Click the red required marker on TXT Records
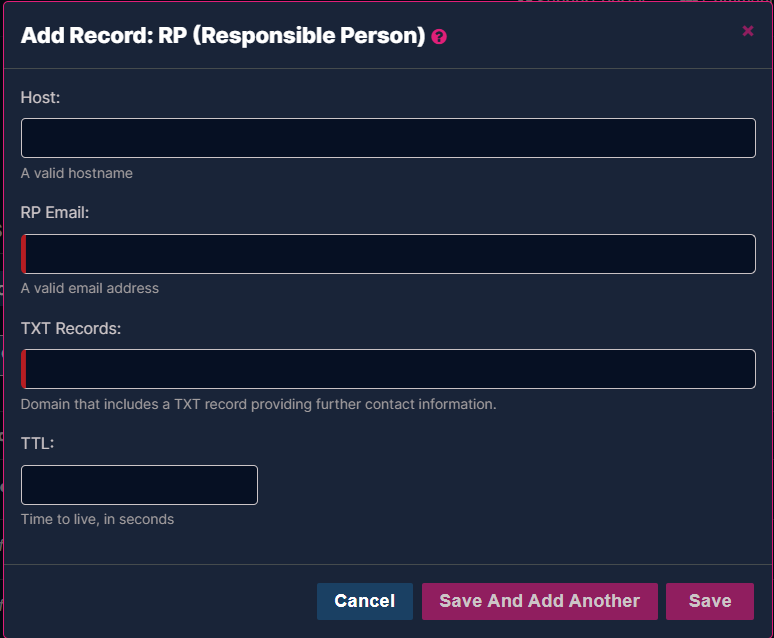Screen dimensions: 774x638 click(23, 369)
